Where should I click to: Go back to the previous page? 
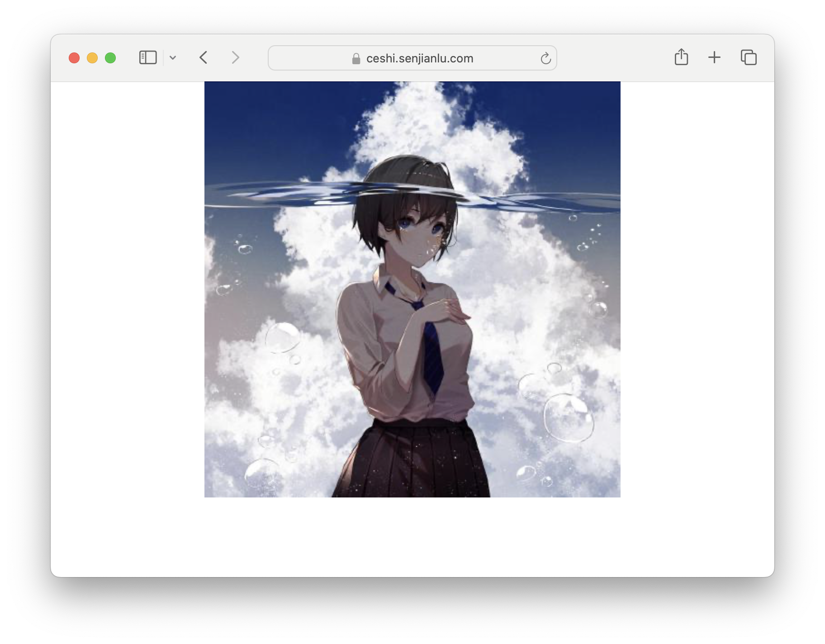point(204,58)
